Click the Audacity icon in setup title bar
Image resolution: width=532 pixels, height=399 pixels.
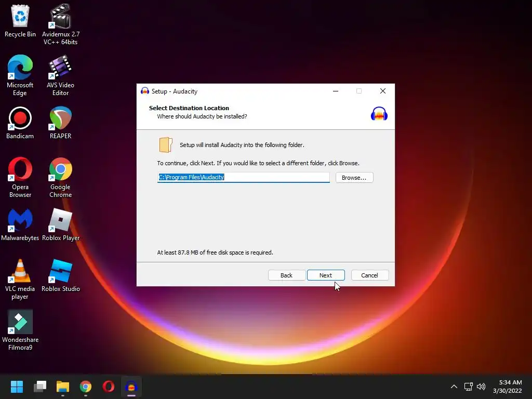coord(145,91)
